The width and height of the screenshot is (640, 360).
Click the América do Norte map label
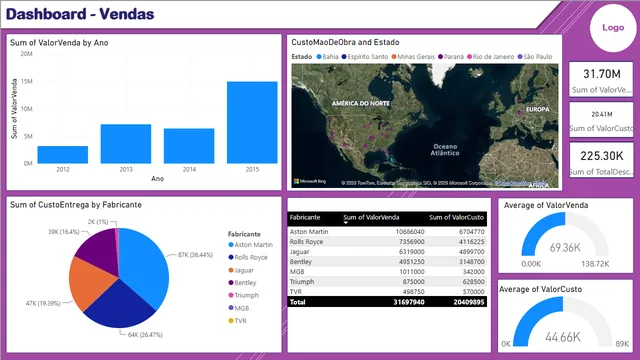tap(361, 104)
